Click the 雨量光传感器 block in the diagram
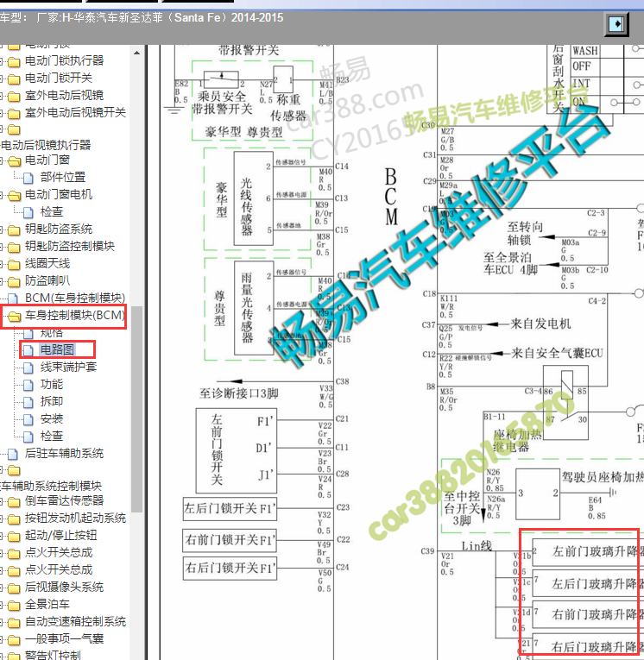The image size is (644, 660). [x=254, y=308]
